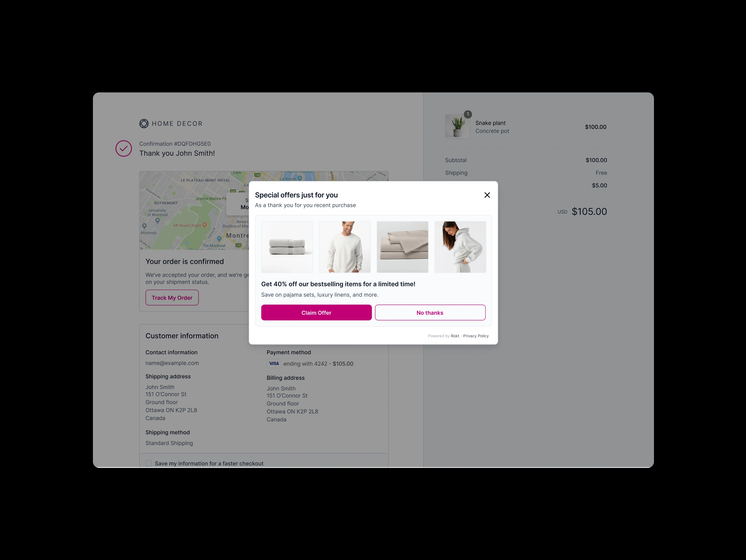Screen dimensions: 746x560
Task: Click the order confirmed checkmark icon
Action: [124, 148]
